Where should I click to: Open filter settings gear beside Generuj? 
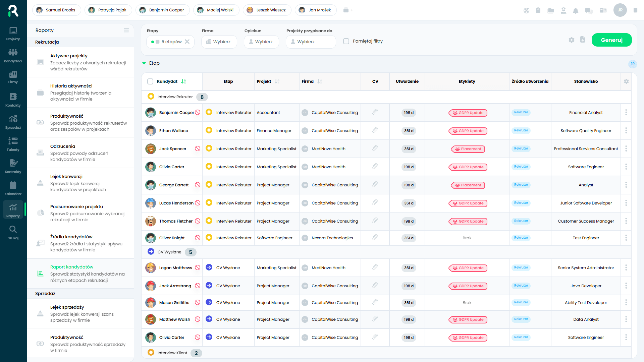pos(572,40)
